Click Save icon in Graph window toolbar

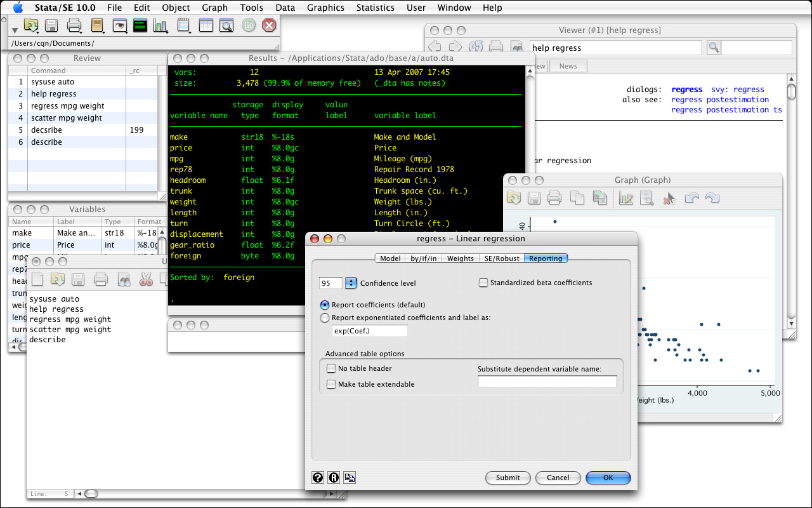[x=534, y=198]
